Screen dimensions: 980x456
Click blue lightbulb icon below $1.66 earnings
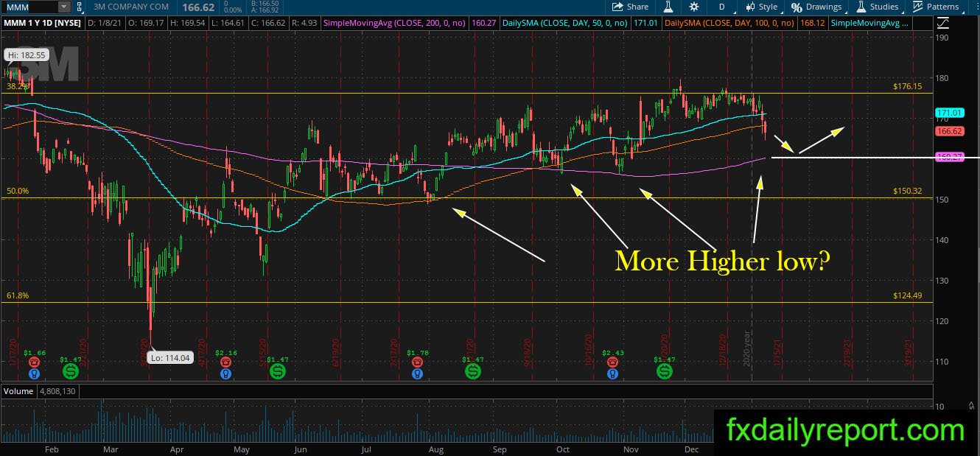coord(34,373)
